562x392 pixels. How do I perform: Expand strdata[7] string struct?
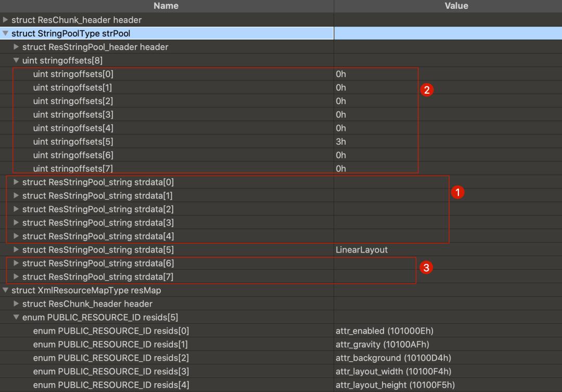click(x=17, y=277)
